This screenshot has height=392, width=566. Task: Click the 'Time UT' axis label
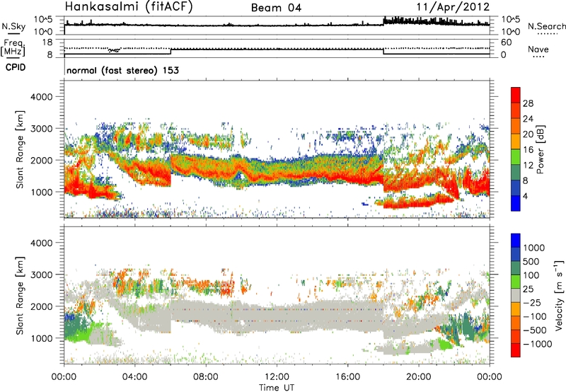tap(277, 388)
